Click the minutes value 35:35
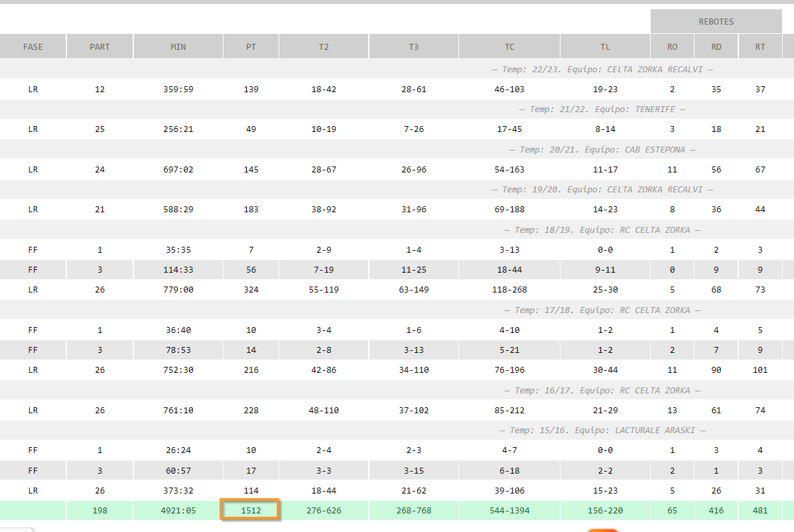Screen dimensions: 794x532 coord(178,249)
